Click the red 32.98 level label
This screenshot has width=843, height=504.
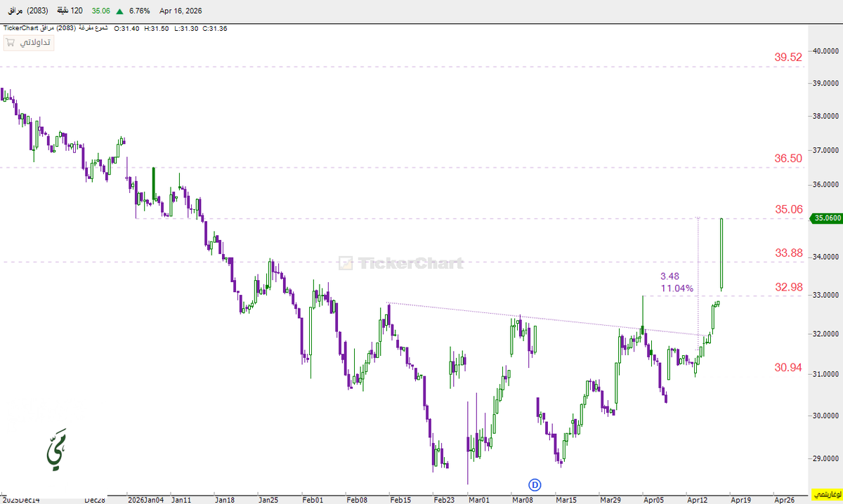pos(788,286)
